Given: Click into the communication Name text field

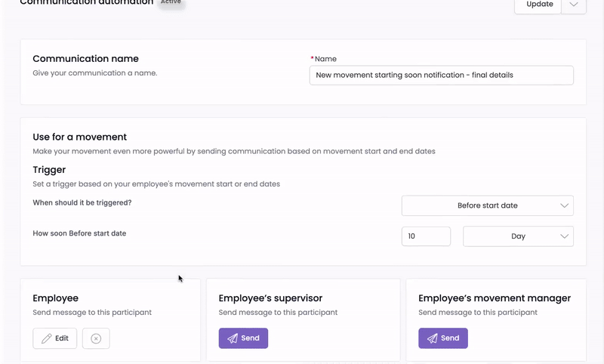Looking at the screenshot, I should (x=441, y=75).
